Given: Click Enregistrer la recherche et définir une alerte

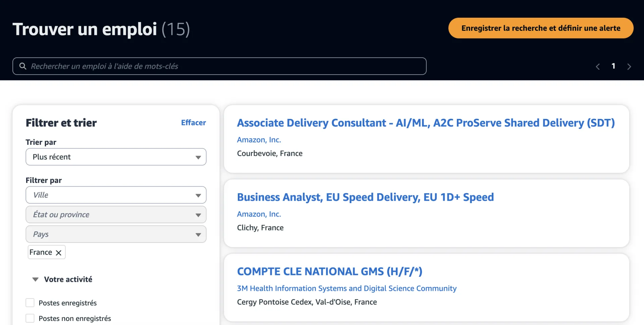Looking at the screenshot, I should click(x=541, y=28).
